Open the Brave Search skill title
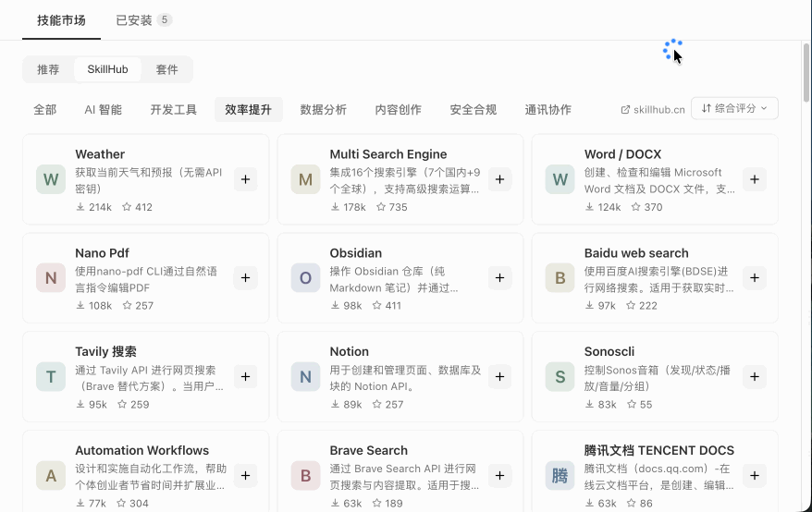The height and width of the screenshot is (512, 812). pyautogui.click(x=369, y=450)
